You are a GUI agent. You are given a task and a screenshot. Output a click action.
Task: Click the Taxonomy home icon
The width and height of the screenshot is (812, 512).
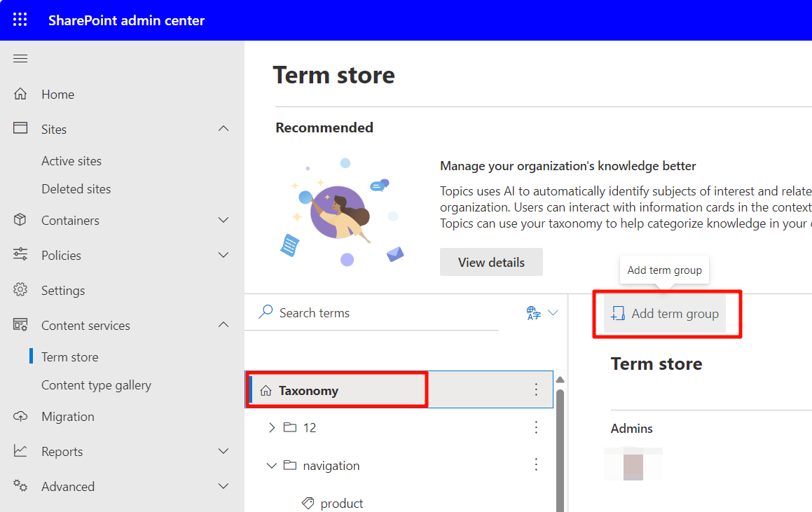266,391
